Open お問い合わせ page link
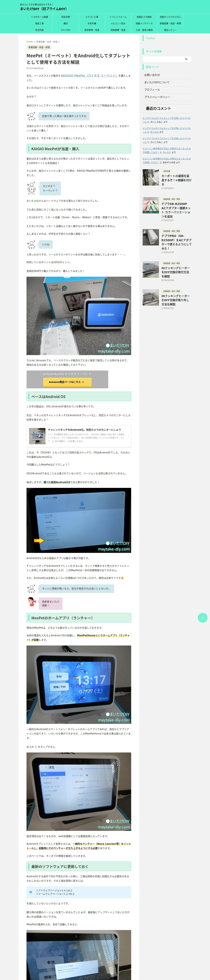This screenshot has height=980, width=210. (167, 75)
